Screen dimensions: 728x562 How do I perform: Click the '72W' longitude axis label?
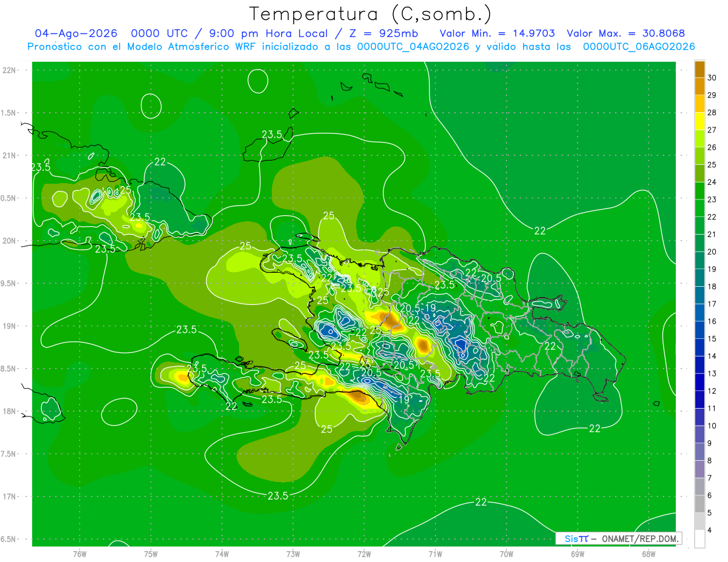tap(364, 554)
